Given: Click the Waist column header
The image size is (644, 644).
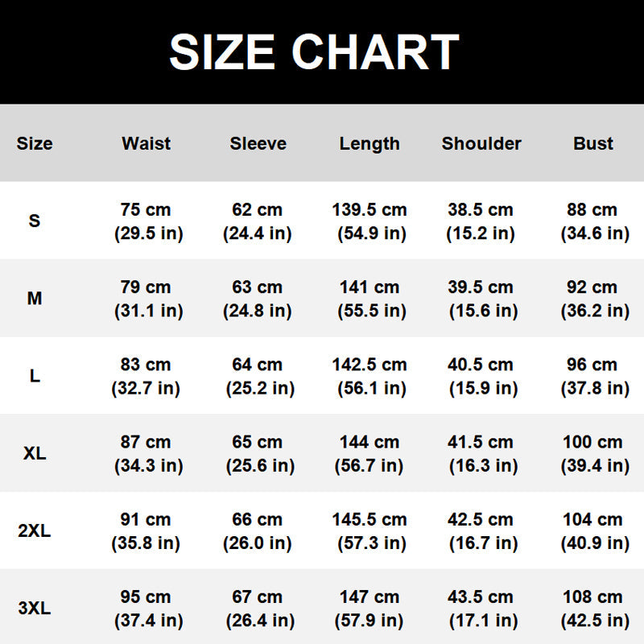Looking at the screenshot, I should (146, 143).
